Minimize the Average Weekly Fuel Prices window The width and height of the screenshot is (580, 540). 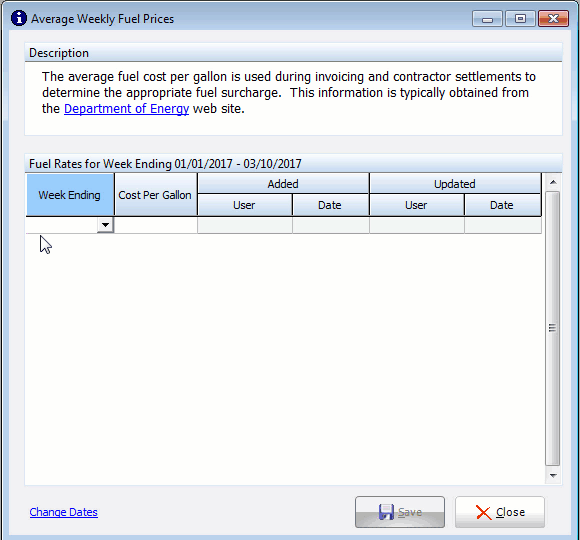tap(487, 19)
